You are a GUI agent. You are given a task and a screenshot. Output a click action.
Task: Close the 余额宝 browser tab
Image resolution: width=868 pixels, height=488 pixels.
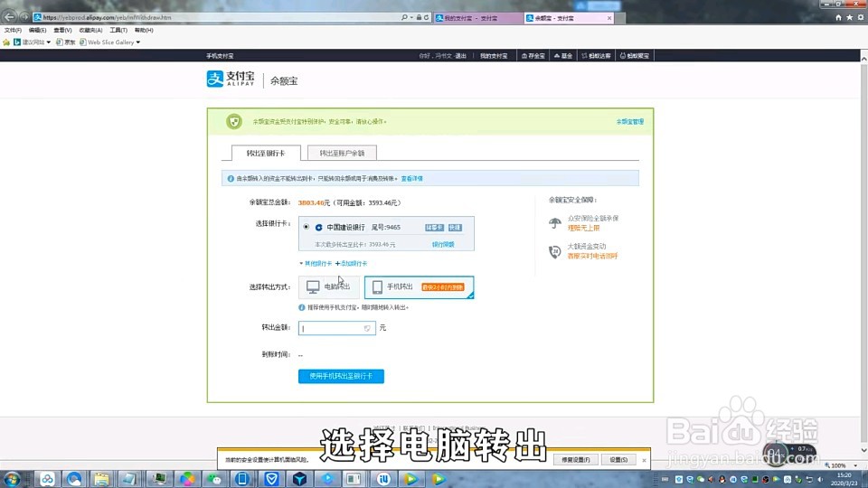[609, 18]
